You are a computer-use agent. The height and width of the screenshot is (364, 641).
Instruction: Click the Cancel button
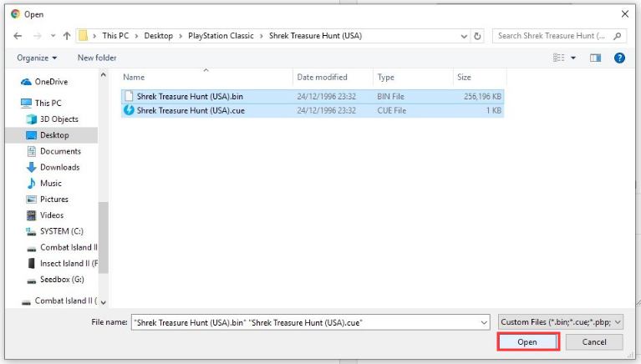[594, 342]
